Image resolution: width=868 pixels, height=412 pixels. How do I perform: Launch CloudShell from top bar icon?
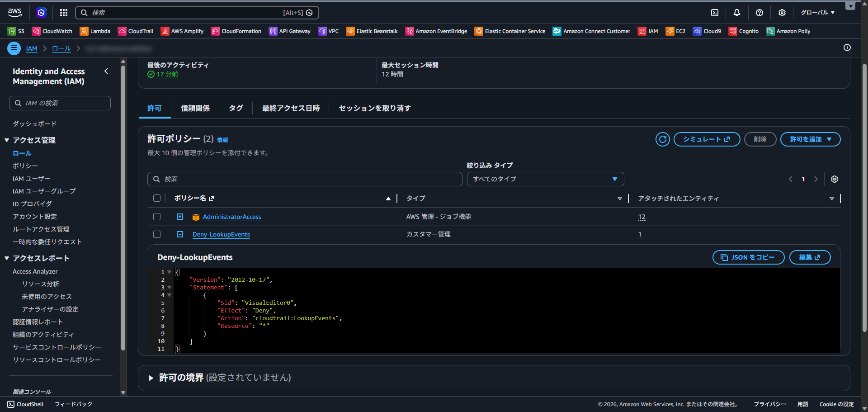(x=715, y=13)
